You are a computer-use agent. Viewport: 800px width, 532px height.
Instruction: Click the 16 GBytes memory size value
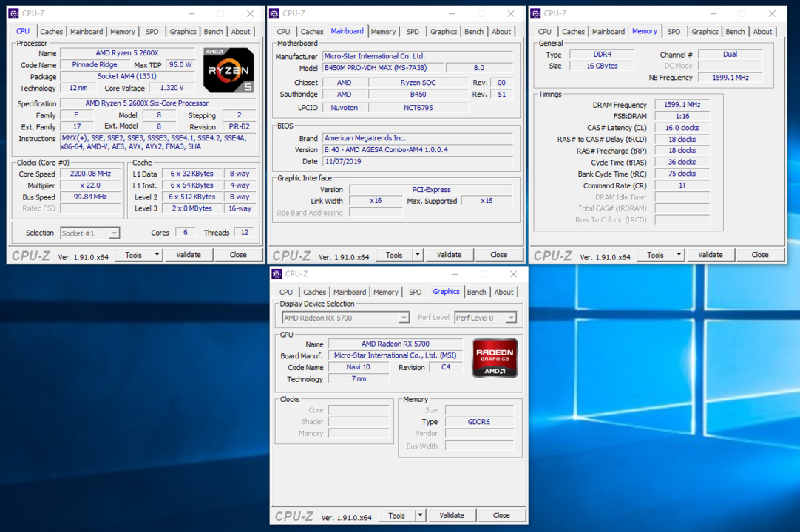point(602,66)
